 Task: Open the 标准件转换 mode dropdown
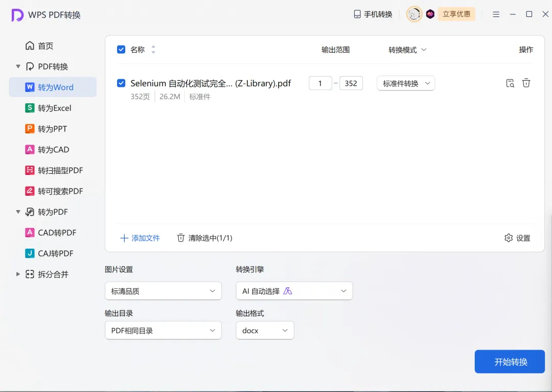406,83
